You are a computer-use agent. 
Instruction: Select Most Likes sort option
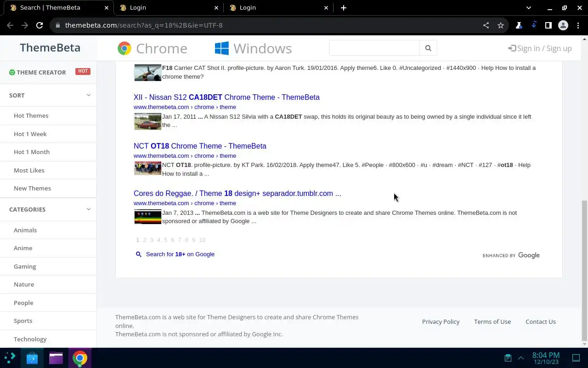(x=29, y=170)
